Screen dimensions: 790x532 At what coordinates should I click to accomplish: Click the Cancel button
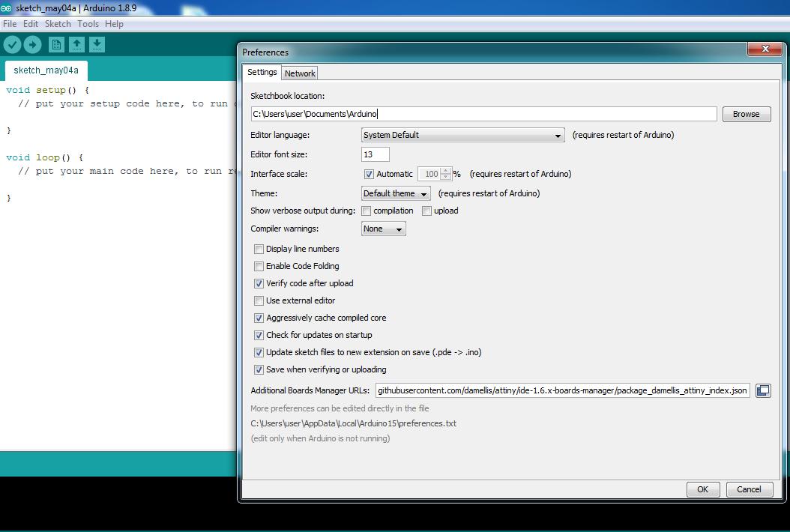coord(750,489)
